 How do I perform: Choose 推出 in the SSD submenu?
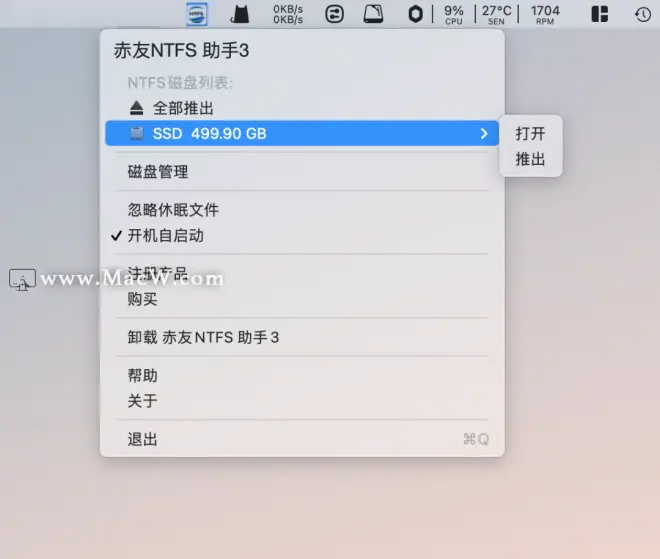click(530, 159)
